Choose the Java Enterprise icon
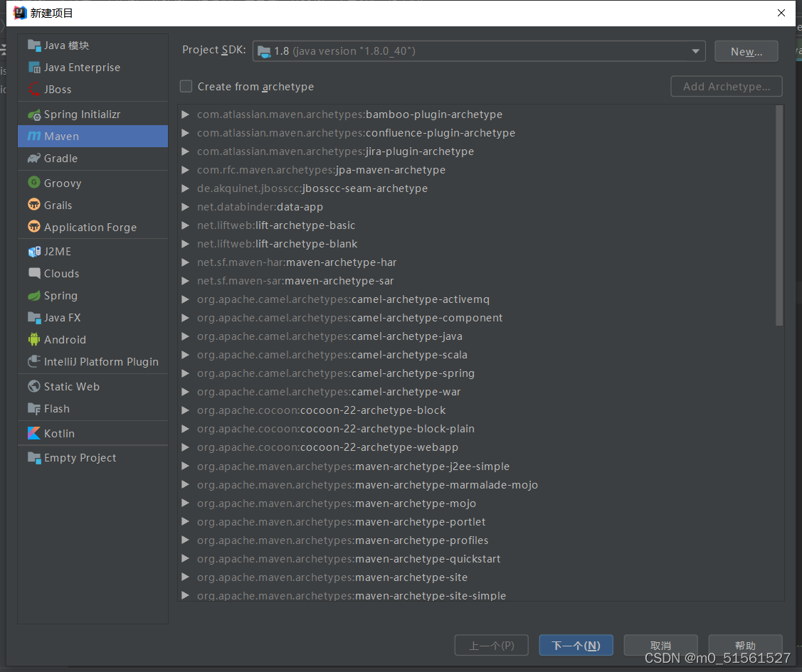The height and width of the screenshot is (672, 802). (34, 68)
